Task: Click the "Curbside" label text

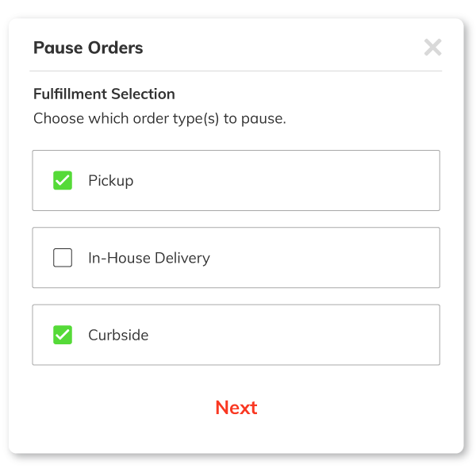Action: [x=118, y=335]
